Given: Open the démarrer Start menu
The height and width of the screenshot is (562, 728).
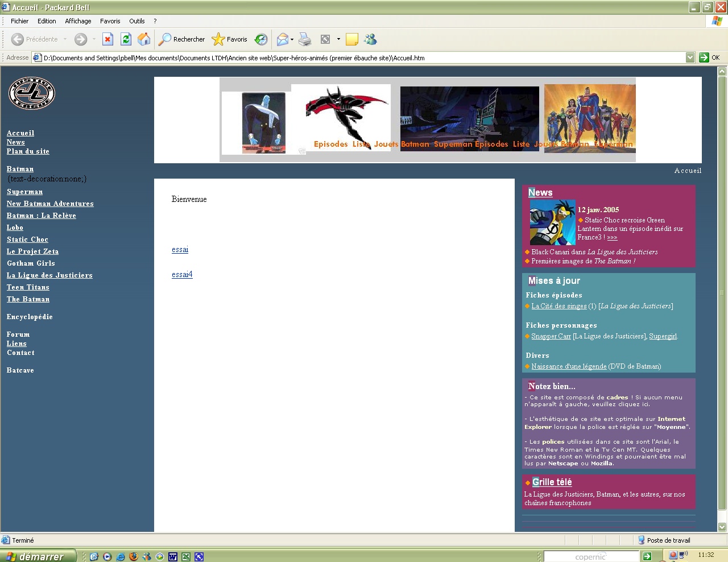Looking at the screenshot, I should 38,556.
